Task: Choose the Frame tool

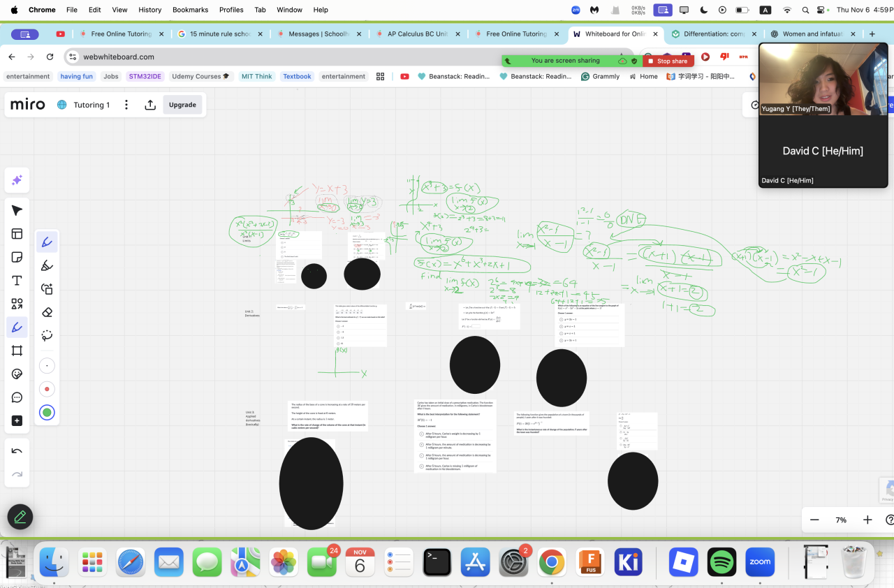Action: [17, 351]
